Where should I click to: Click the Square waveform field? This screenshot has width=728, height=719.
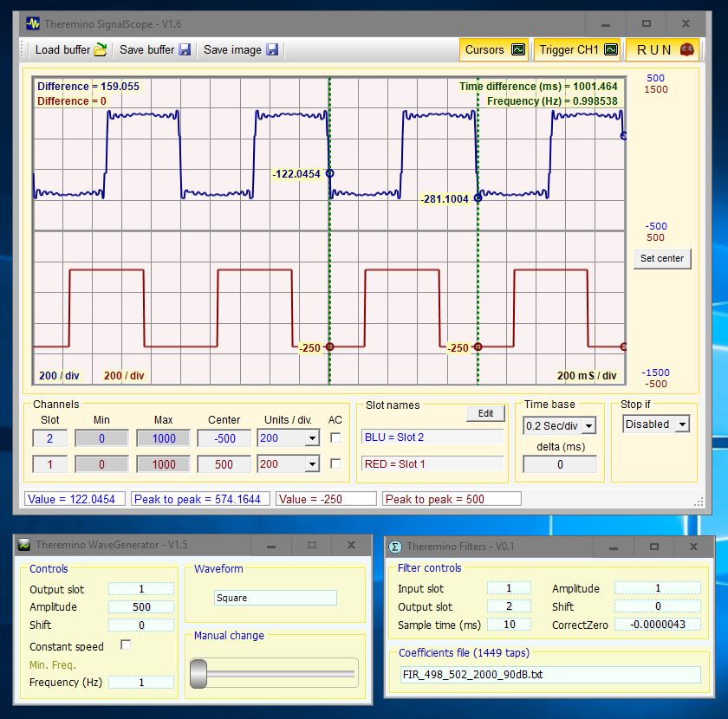[275, 598]
